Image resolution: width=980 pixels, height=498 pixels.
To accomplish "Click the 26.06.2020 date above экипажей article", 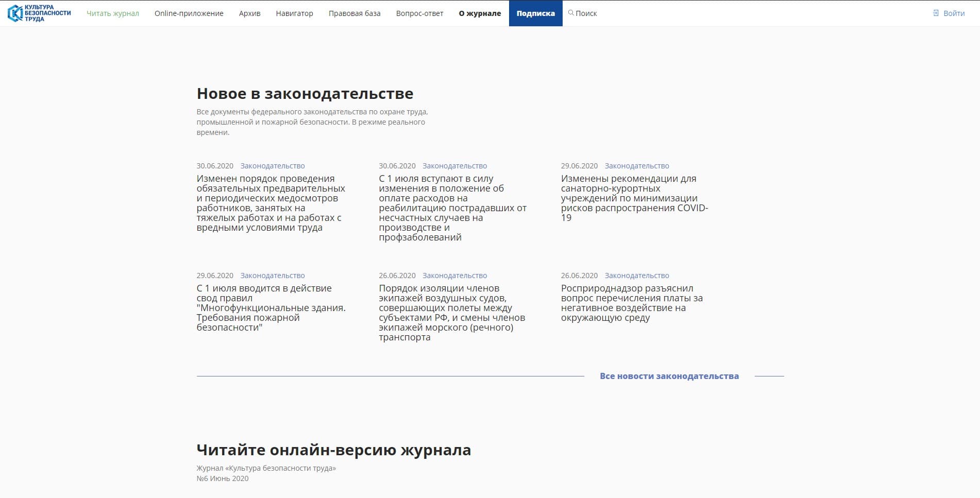I will click(397, 276).
